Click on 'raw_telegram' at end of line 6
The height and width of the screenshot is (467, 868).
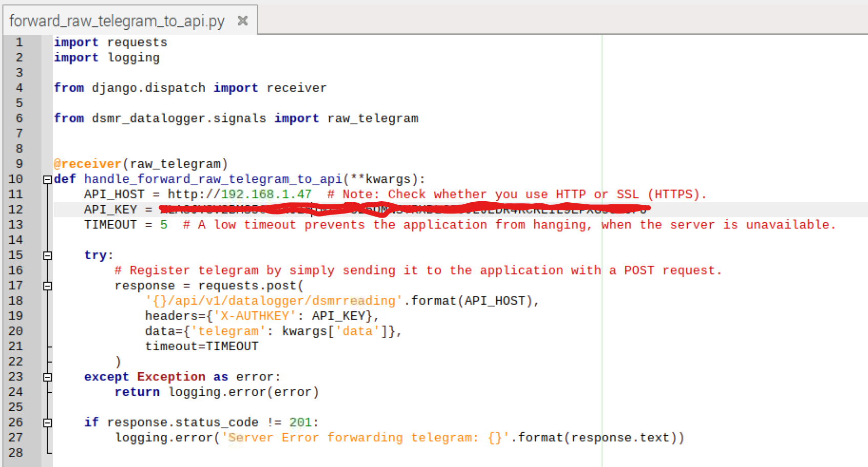(373, 118)
